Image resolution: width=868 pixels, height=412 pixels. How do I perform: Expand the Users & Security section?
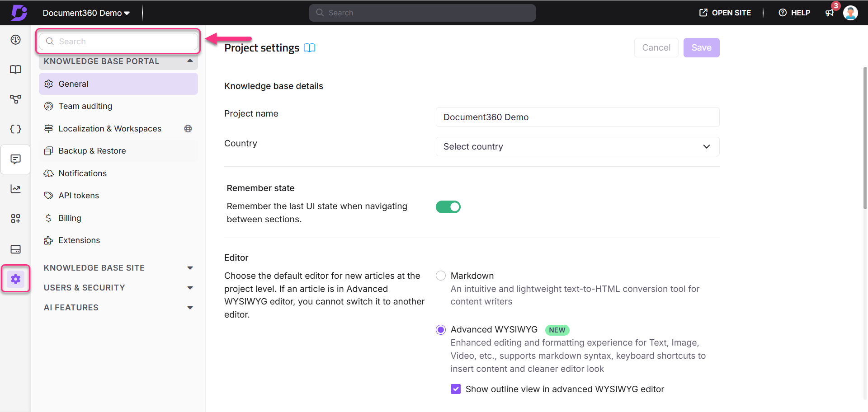tap(118, 288)
